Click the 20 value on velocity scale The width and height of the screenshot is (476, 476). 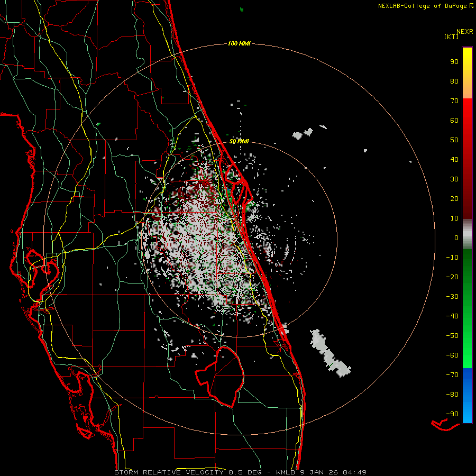[454, 199]
